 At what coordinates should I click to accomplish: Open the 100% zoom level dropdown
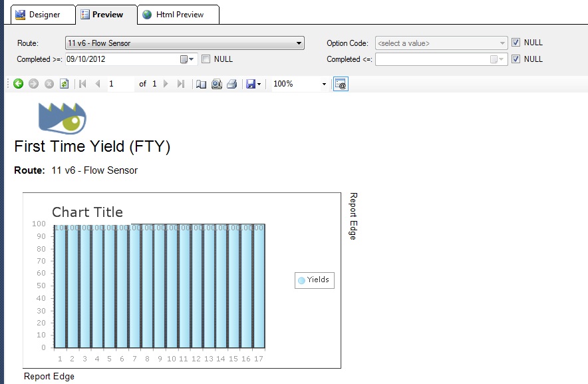pos(324,84)
